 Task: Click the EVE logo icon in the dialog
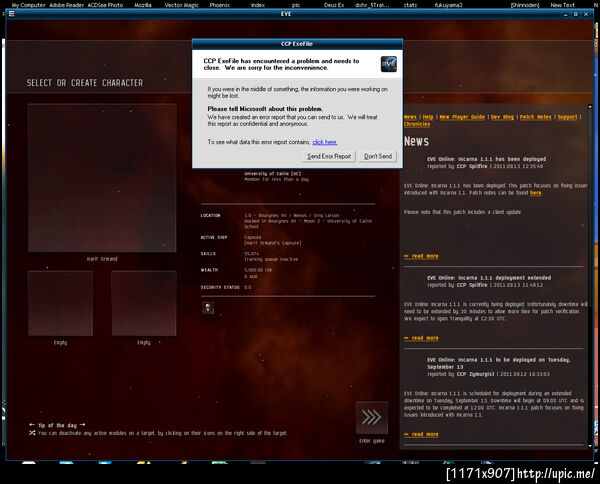tap(388, 64)
